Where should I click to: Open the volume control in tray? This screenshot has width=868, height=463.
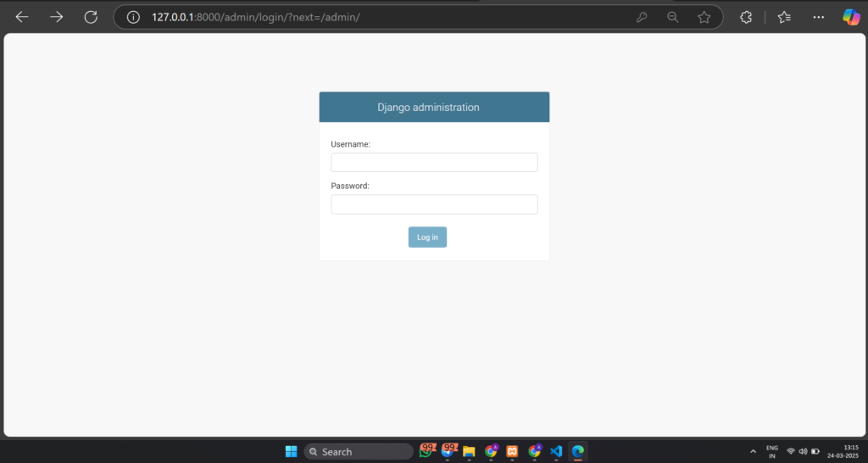(x=803, y=451)
